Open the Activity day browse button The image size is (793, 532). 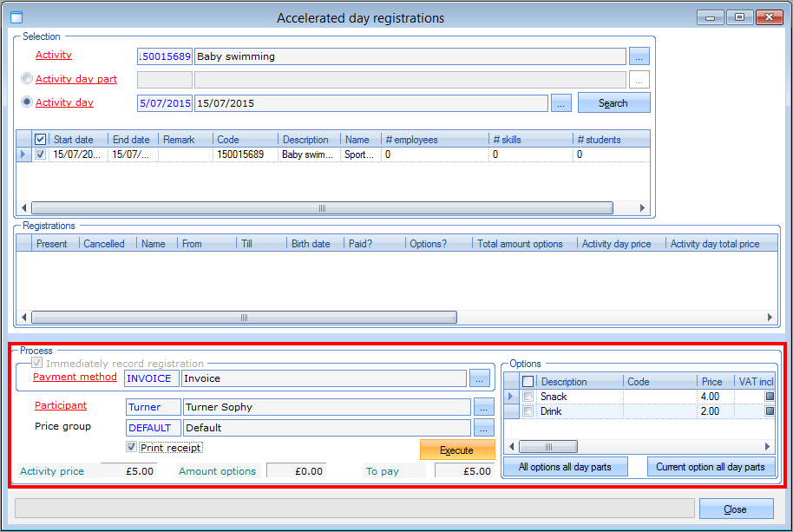click(x=561, y=103)
